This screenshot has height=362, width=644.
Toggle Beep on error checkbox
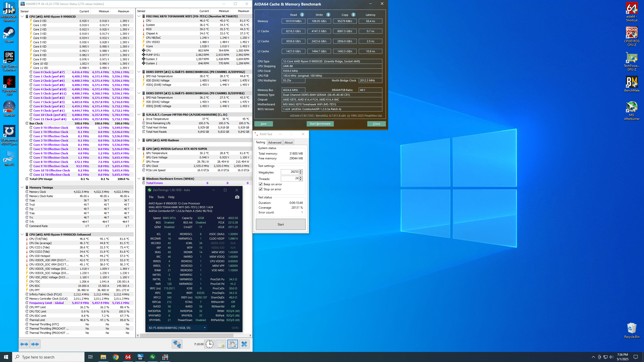(261, 184)
